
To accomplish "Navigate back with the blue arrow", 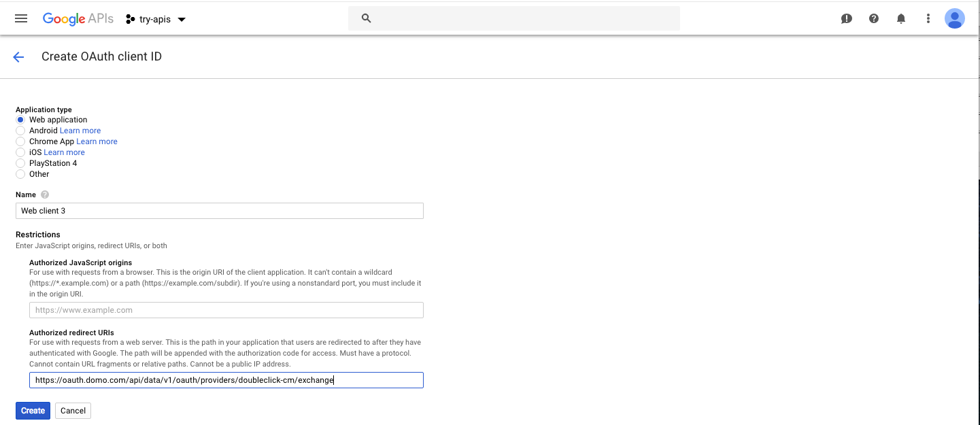I will point(18,56).
